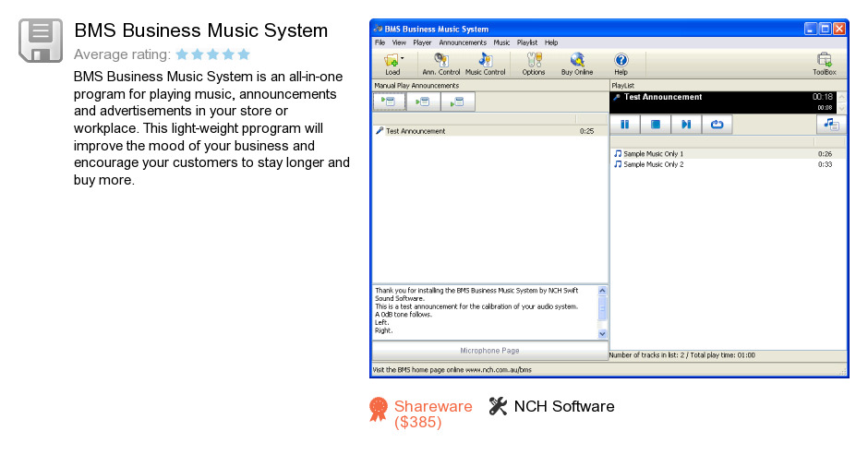Click the first rating star
868x455 pixels.
point(182,54)
